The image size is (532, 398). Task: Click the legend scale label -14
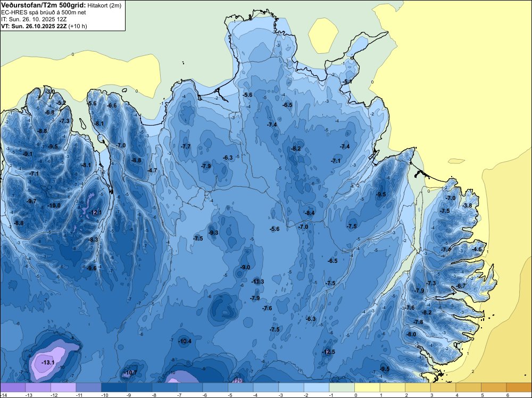pos(3,395)
